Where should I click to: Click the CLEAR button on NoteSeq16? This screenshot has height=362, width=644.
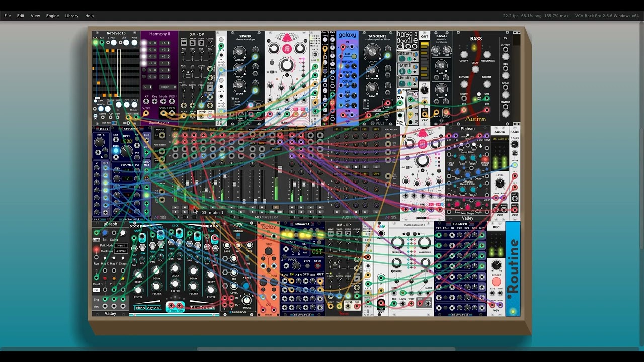95,101
